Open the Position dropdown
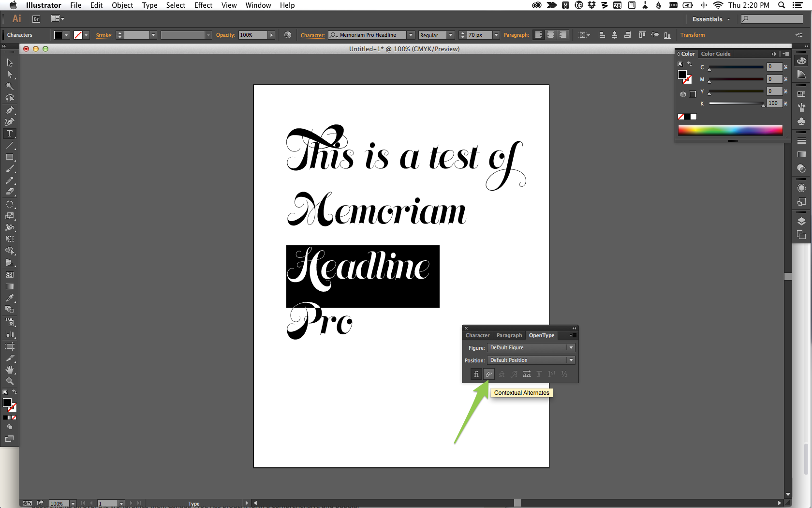This screenshot has height=508, width=812. (531, 360)
